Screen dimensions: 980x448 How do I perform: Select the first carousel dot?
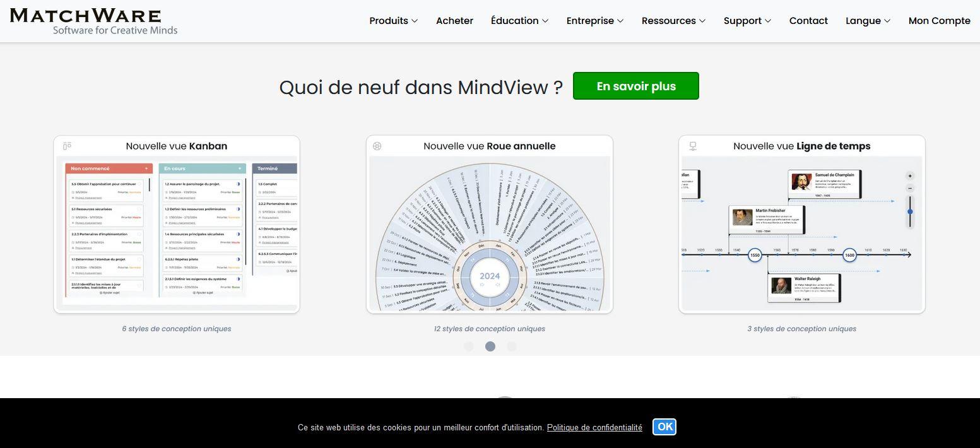(469, 346)
